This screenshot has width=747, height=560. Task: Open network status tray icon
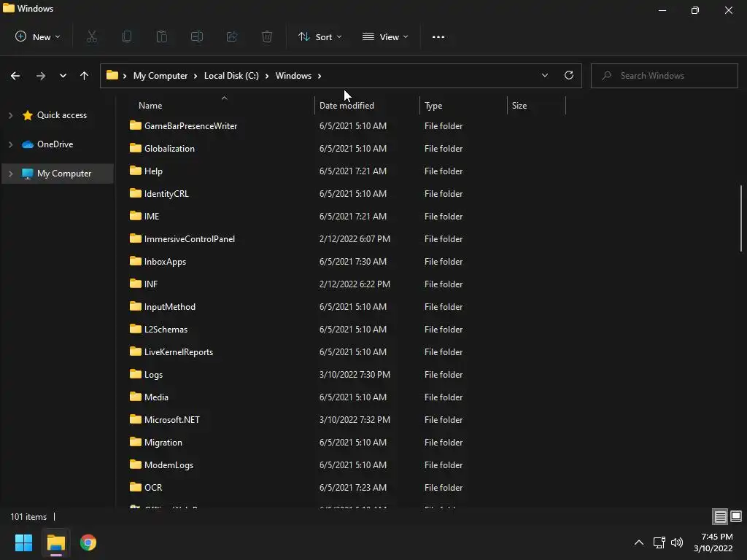tap(659, 542)
